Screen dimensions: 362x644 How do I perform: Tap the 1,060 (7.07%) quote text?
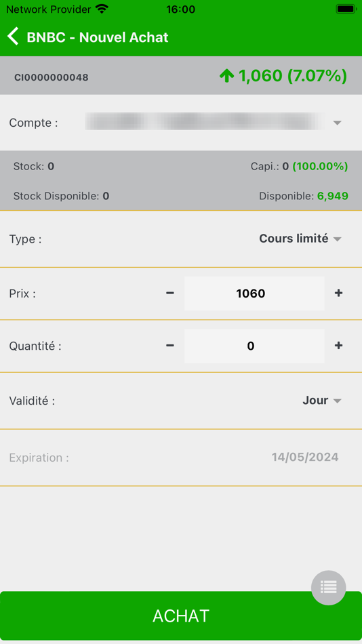[x=293, y=76]
